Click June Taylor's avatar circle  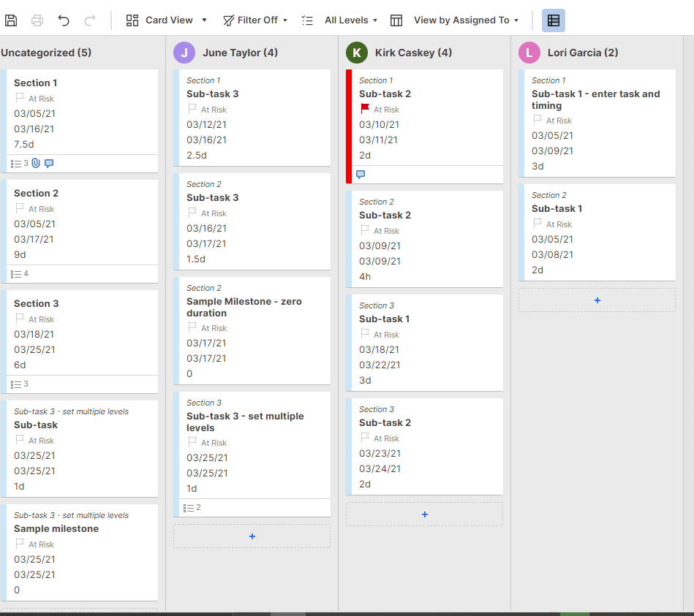tap(184, 53)
